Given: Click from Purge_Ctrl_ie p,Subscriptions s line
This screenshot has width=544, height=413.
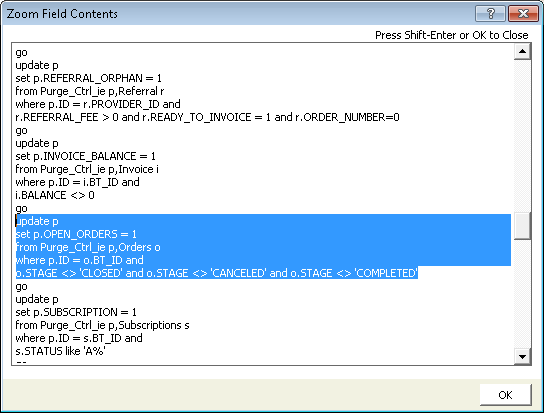Looking at the screenshot, I should pyautogui.click(x=102, y=325).
